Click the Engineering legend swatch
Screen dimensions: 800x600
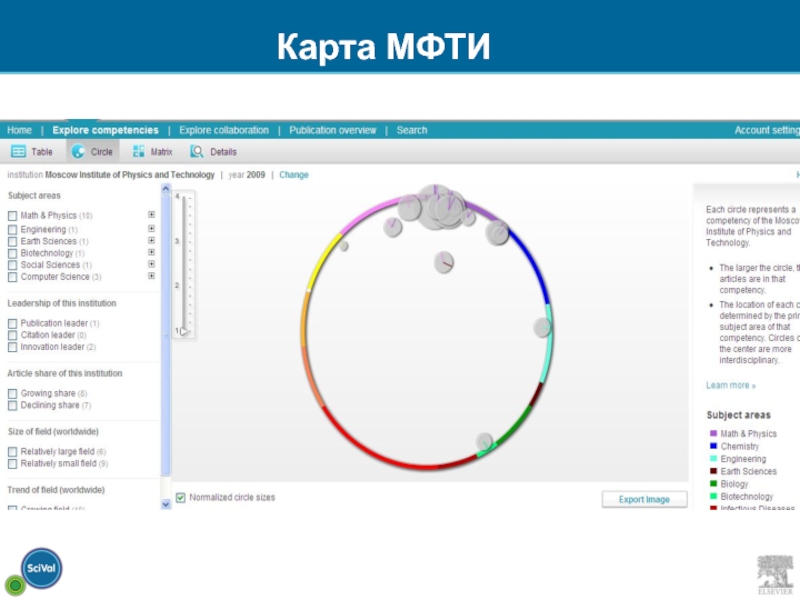[x=713, y=459]
